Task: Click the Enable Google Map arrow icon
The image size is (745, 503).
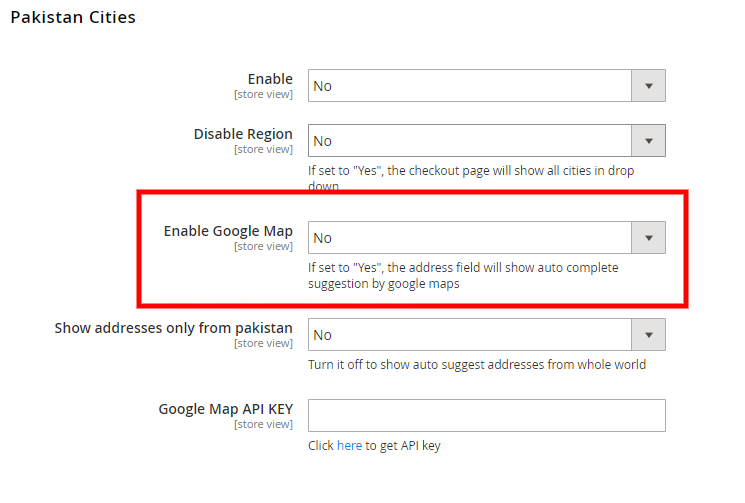Action: pos(649,238)
